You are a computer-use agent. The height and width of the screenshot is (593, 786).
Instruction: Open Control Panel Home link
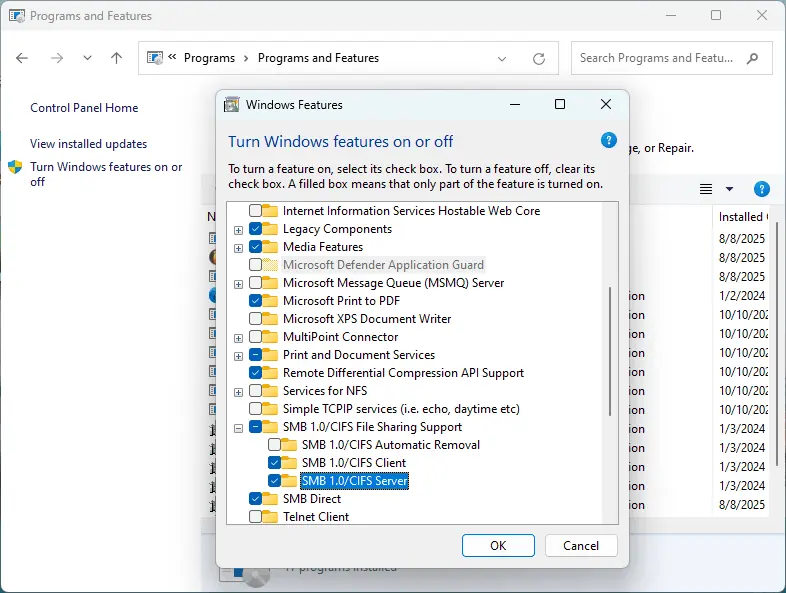click(x=84, y=108)
